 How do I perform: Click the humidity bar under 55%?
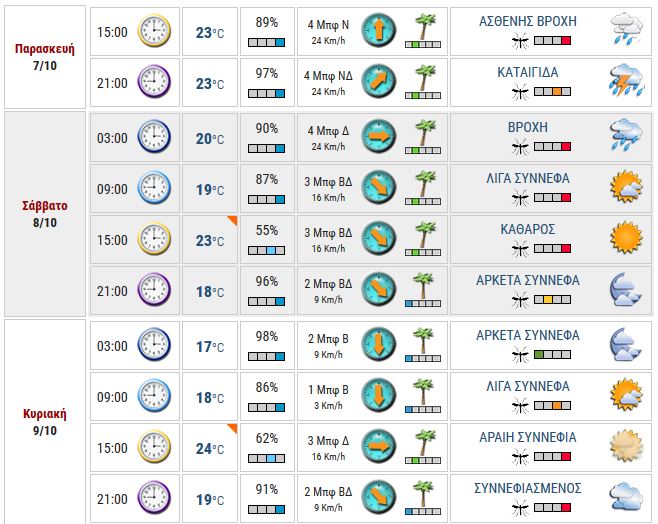(x=266, y=248)
